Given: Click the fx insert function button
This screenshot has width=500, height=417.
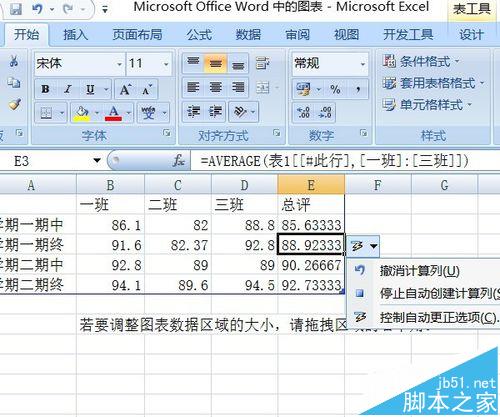Looking at the screenshot, I should coord(178,161).
